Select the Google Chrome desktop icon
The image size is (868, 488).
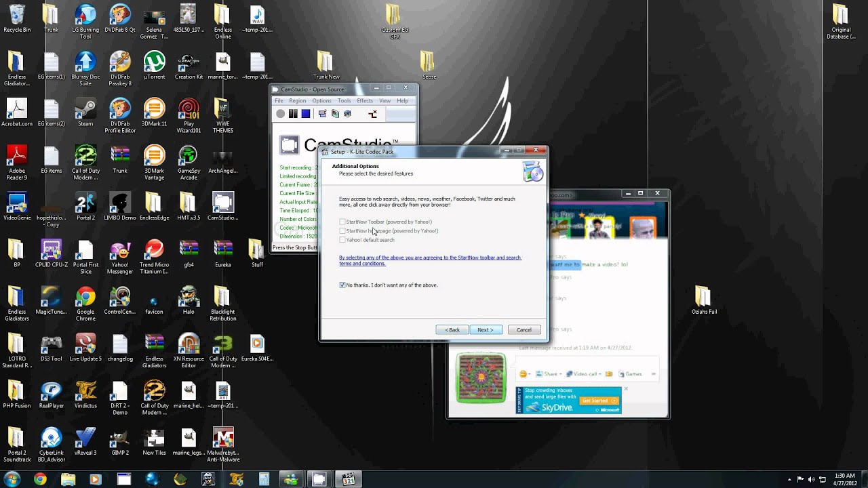click(x=85, y=304)
